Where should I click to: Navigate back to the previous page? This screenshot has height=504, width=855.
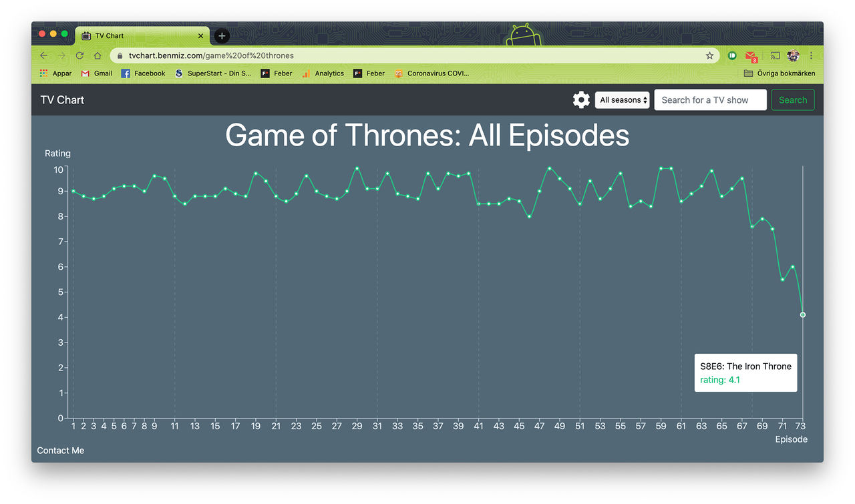click(44, 55)
